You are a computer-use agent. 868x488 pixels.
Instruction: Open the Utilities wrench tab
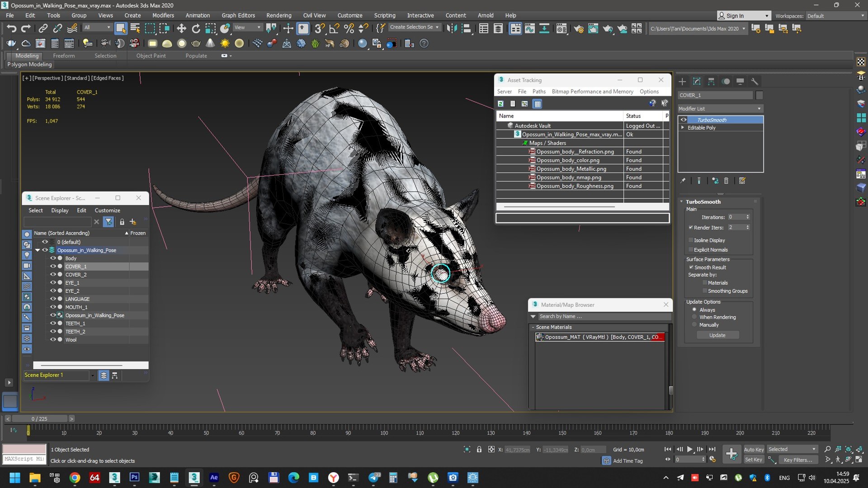point(755,81)
